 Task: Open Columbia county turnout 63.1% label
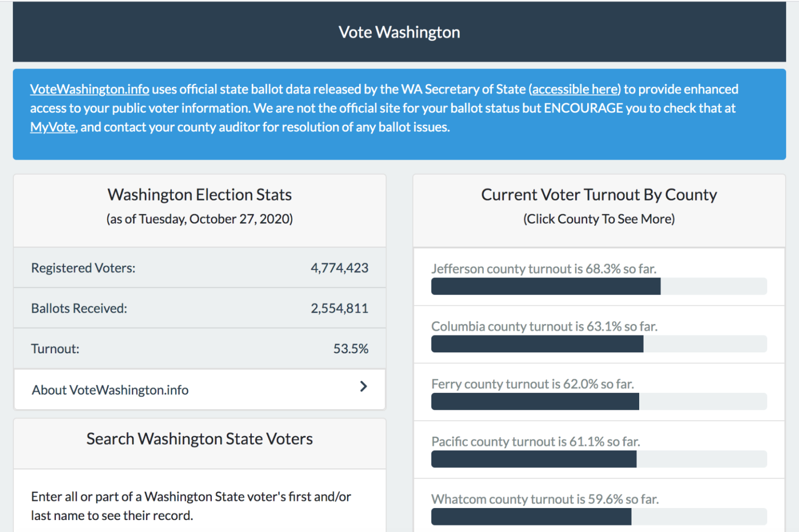click(544, 326)
